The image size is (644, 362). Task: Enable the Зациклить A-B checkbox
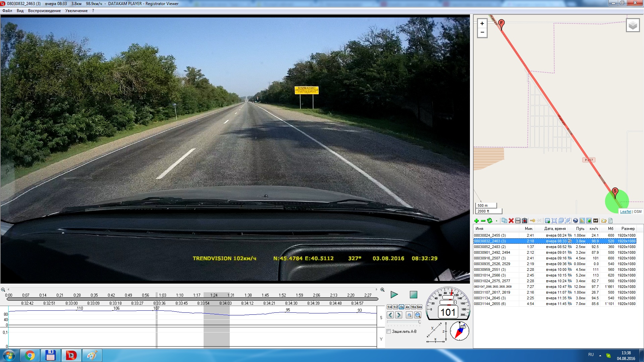coord(389,331)
